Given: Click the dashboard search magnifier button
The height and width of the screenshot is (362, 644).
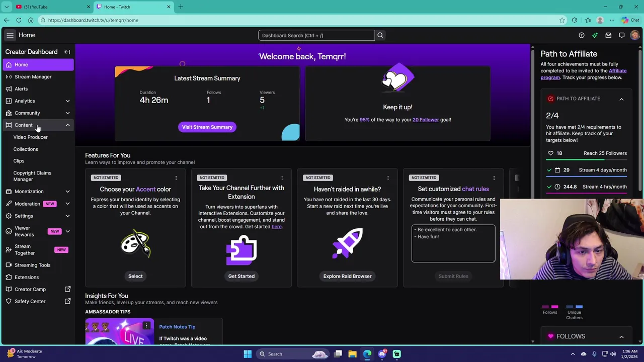Looking at the screenshot, I should (380, 35).
